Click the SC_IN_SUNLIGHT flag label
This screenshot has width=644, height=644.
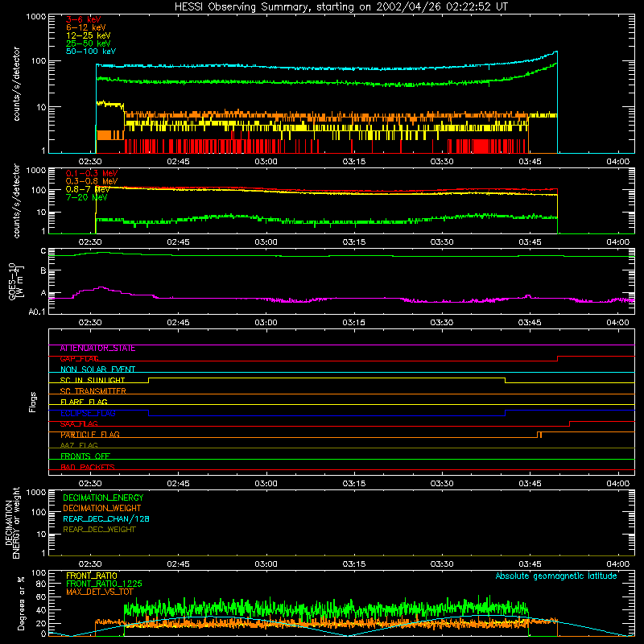[x=93, y=380]
